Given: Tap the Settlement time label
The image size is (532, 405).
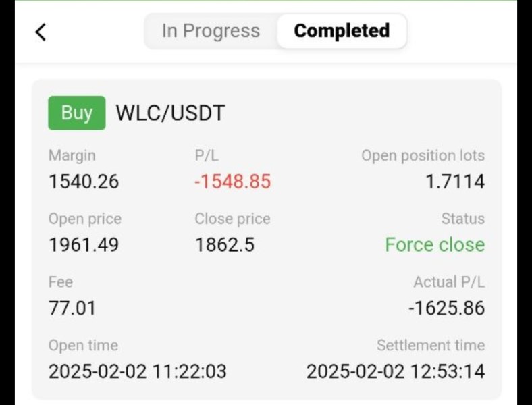Looking at the screenshot, I should click(431, 346).
